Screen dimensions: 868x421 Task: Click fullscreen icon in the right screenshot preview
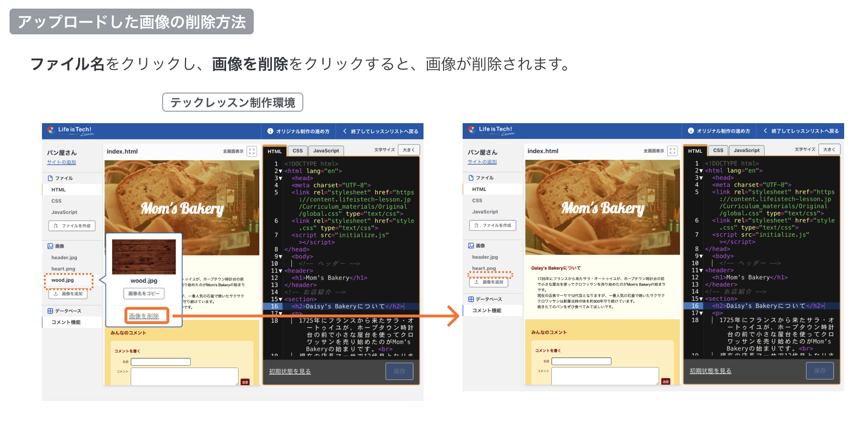tap(672, 151)
